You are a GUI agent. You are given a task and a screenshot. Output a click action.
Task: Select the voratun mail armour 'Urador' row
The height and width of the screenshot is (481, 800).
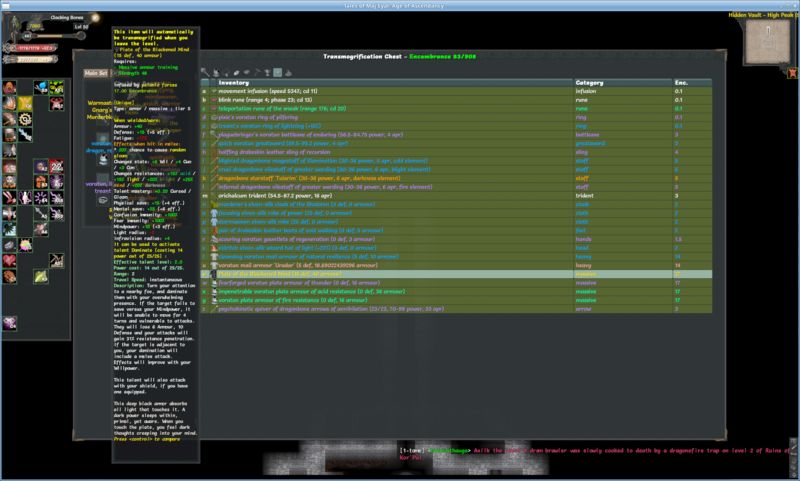point(456,265)
